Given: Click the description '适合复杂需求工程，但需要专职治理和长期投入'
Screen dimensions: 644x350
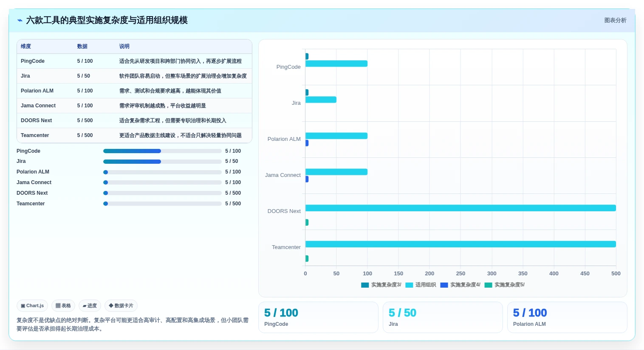Looking at the screenshot, I should coord(173,120).
